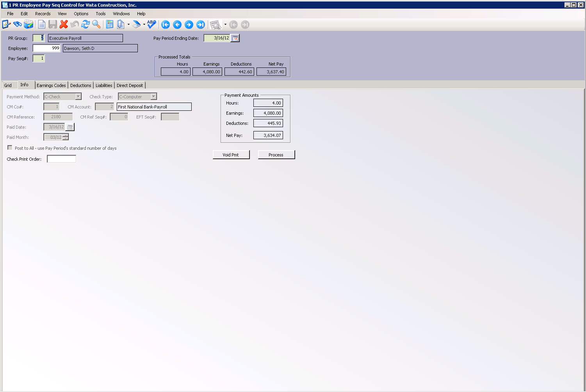The width and height of the screenshot is (586, 392).
Task: Open the calculator icon in toolbar
Action: pos(110,25)
